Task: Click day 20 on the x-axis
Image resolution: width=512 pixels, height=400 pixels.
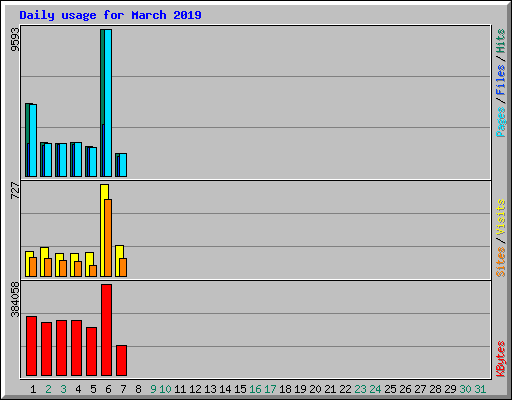Action: (315, 389)
